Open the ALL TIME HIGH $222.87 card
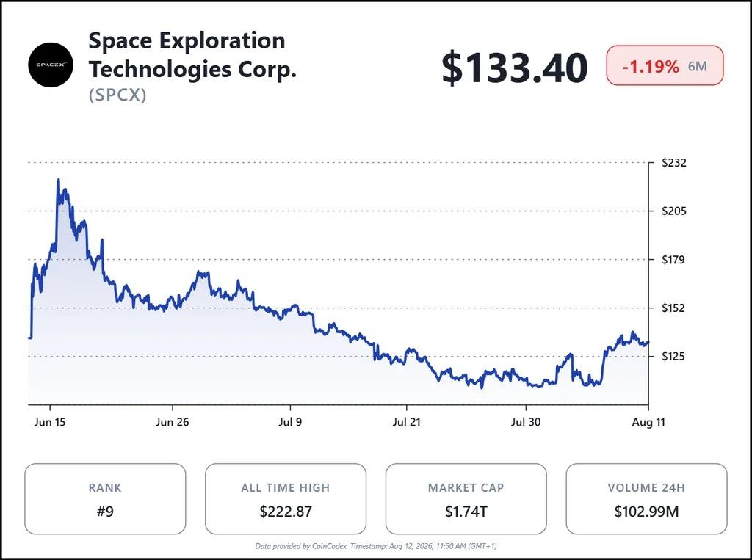Screen dimensions: 752x560 [286, 498]
